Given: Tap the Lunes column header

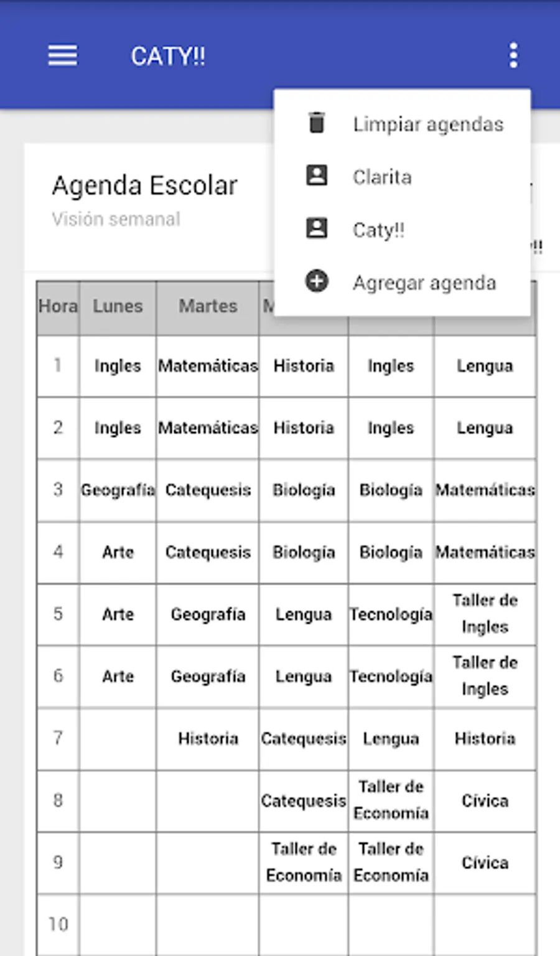Looking at the screenshot, I should tap(118, 306).
